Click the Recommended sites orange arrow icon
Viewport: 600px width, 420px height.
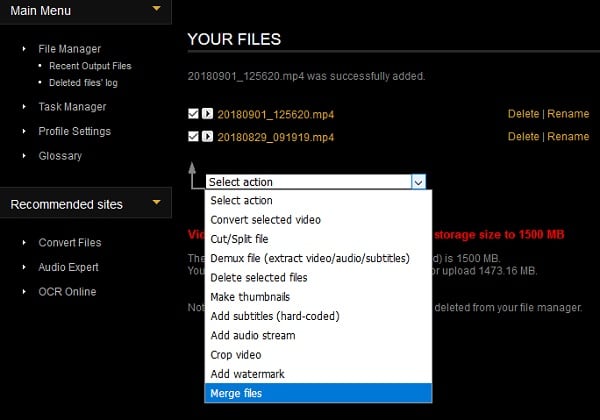coord(155,203)
